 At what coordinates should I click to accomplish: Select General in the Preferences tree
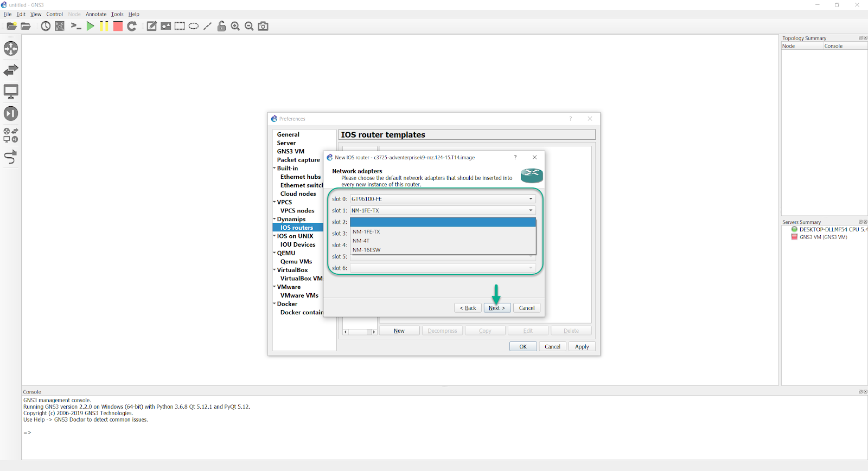click(288, 134)
